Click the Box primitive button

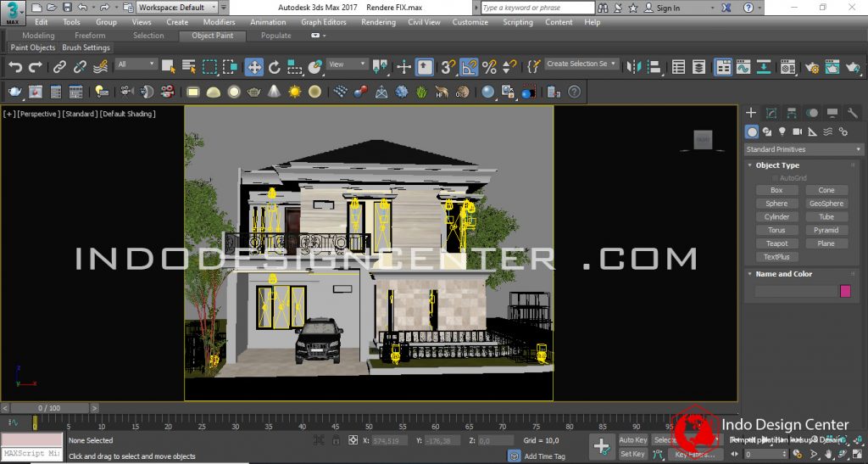776,190
